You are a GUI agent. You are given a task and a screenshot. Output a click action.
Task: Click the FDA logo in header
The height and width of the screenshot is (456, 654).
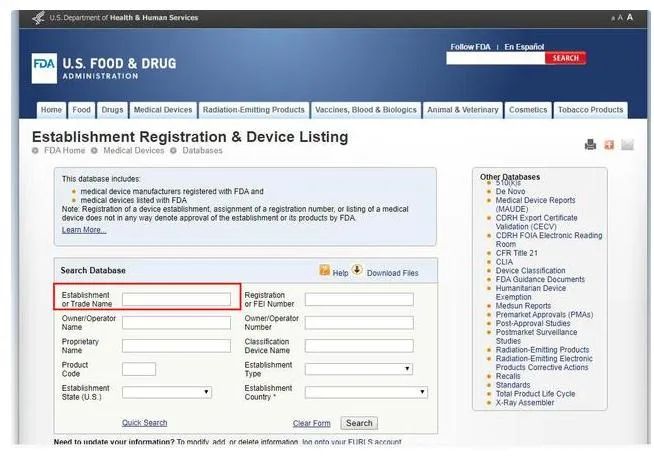pos(45,68)
